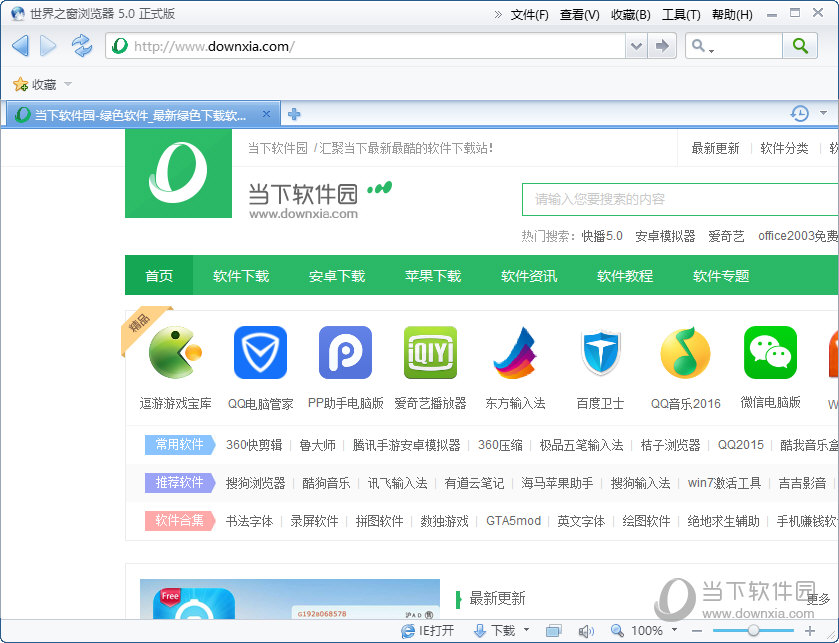Close the 当下软件园 tab

tap(266, 114)
